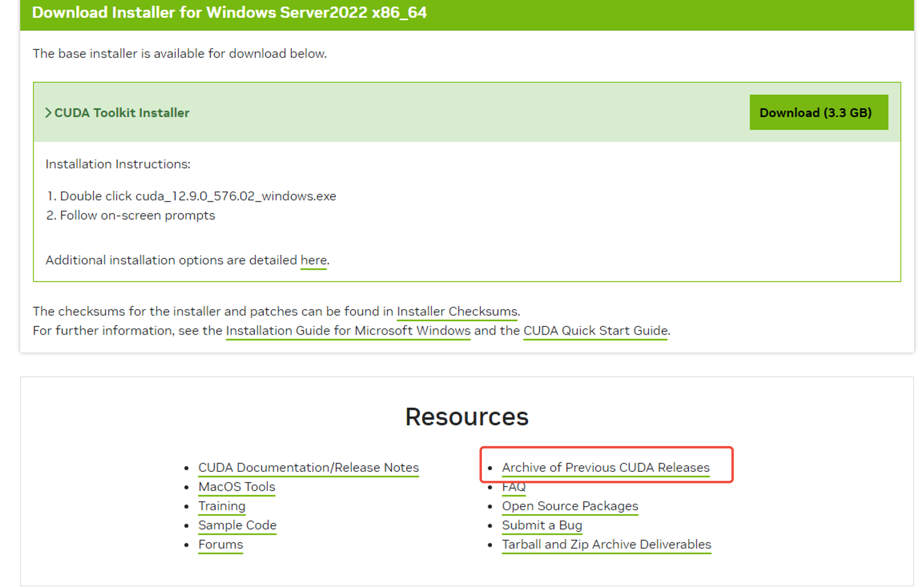Image resolution: width=923 pixels, height=588 pixels.
Task: Click the CUDA Toolkit Installer title text
Action: pos(122,113)
